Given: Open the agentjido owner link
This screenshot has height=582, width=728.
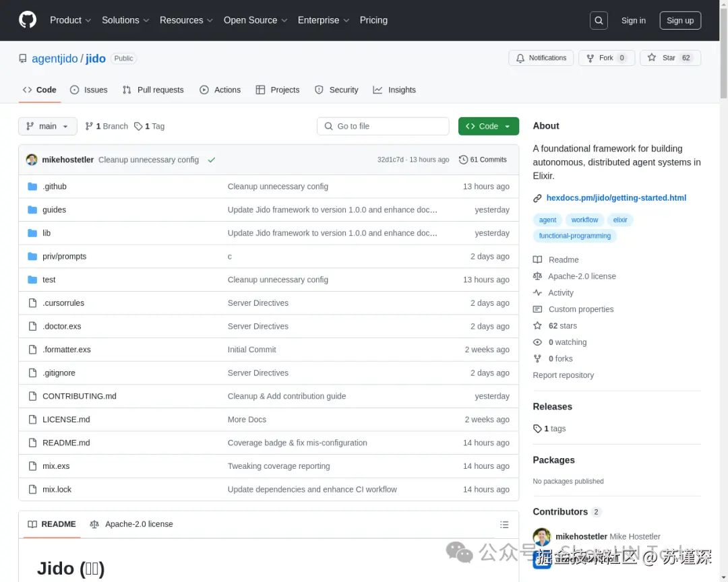Looking at the screenshot, I should (55, 59).
